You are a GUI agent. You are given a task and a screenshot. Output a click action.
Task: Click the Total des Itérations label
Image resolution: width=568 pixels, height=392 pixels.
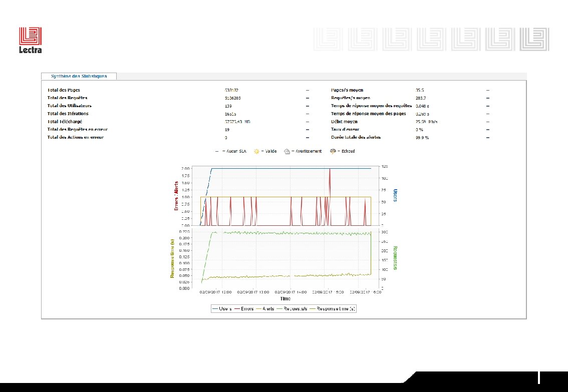pyautogui.click(x=68, y=114)
